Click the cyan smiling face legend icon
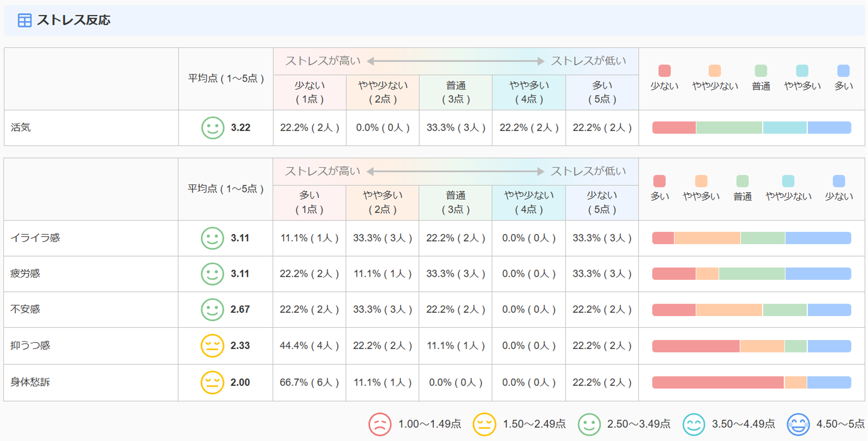The image size is (868, 441). tap(694, 424)
